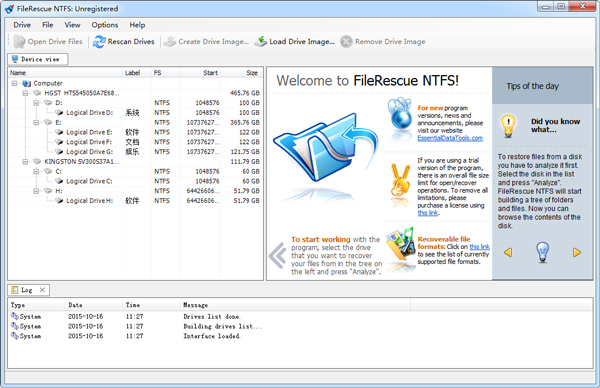
Task: Click the Start column header
Action: [x=201, y=73]
